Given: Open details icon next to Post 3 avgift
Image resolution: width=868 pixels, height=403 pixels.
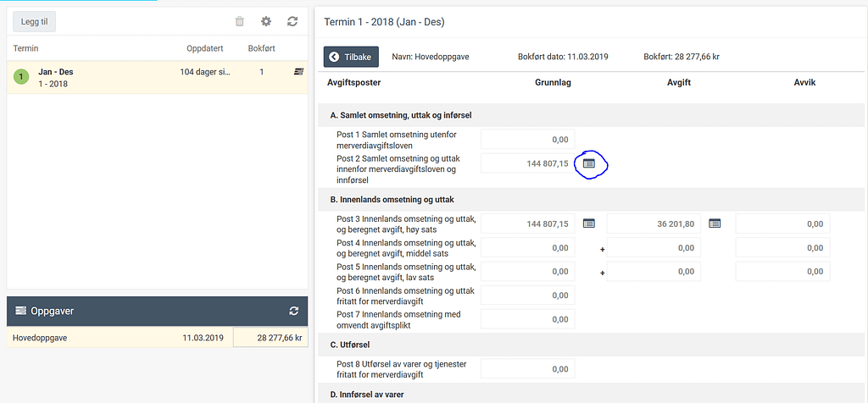Looking at the screenshot, I should click(x=715, y=224).
